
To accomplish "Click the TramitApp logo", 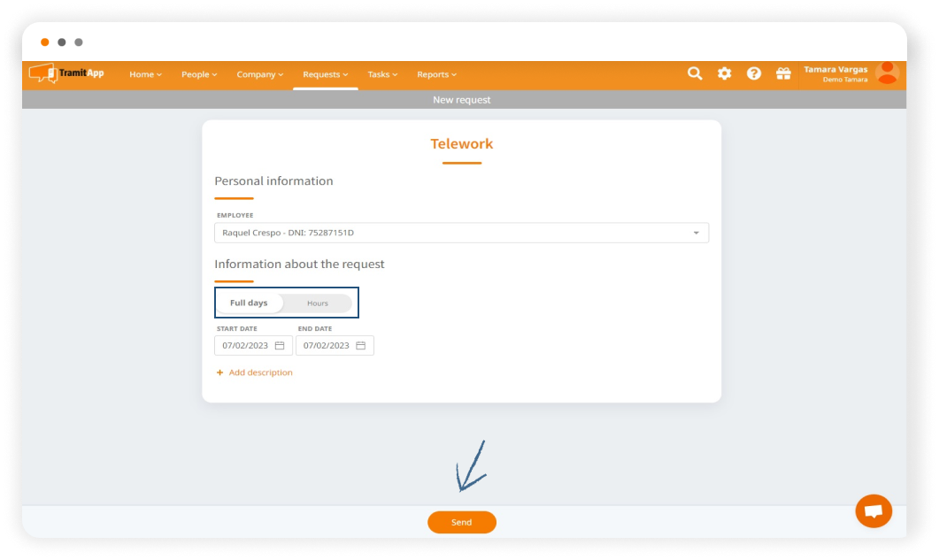I will point(66,73).
